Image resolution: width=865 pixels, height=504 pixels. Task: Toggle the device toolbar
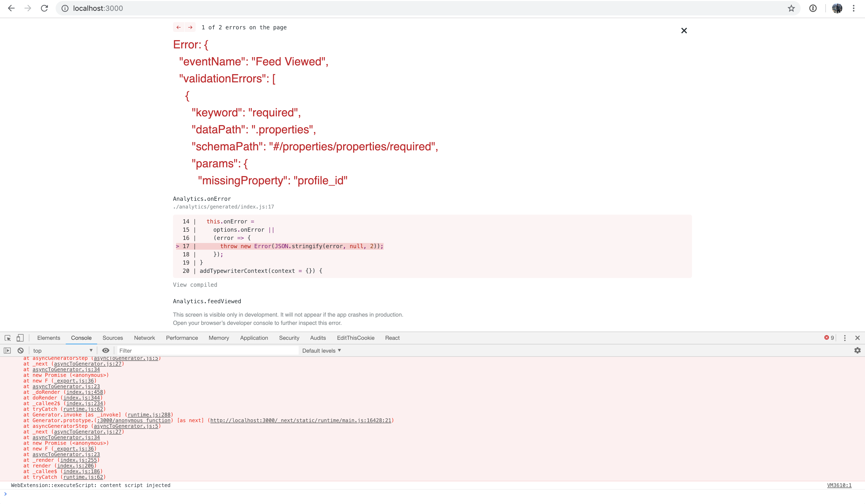click(x=20, y=338)
